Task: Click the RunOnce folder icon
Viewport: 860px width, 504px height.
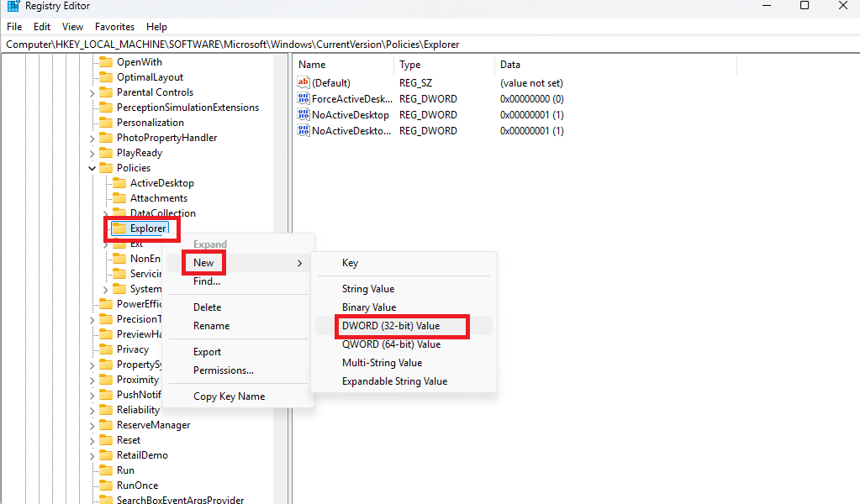Action: click(106, 486)
